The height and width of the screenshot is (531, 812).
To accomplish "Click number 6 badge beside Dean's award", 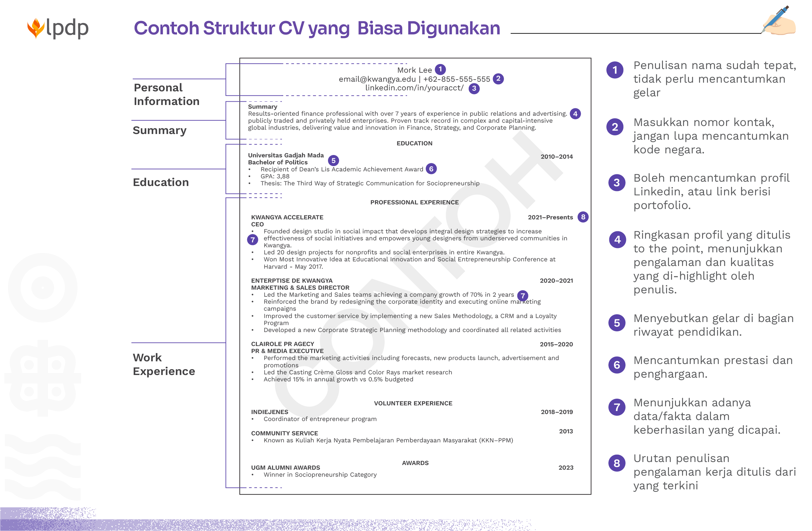I will (x=431, y=169).
